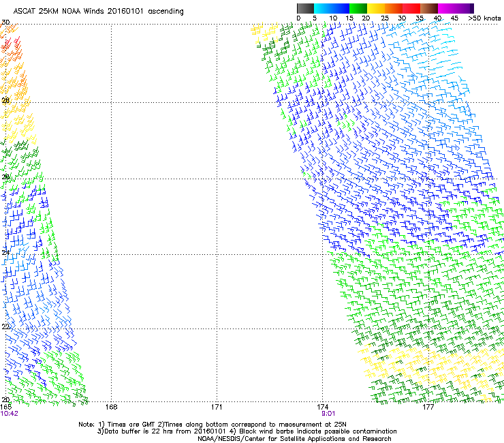Viewport: 504px width, 443px height.
Task: Click the longitude label 174
Action: point(322,407)
